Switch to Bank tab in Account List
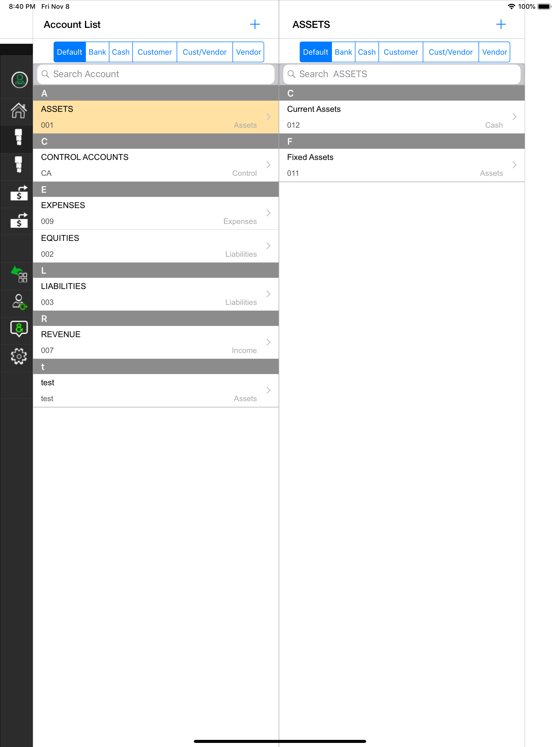The height and width of the screenshot is (747, 560). pyautogui.click(x=97, y=52)
